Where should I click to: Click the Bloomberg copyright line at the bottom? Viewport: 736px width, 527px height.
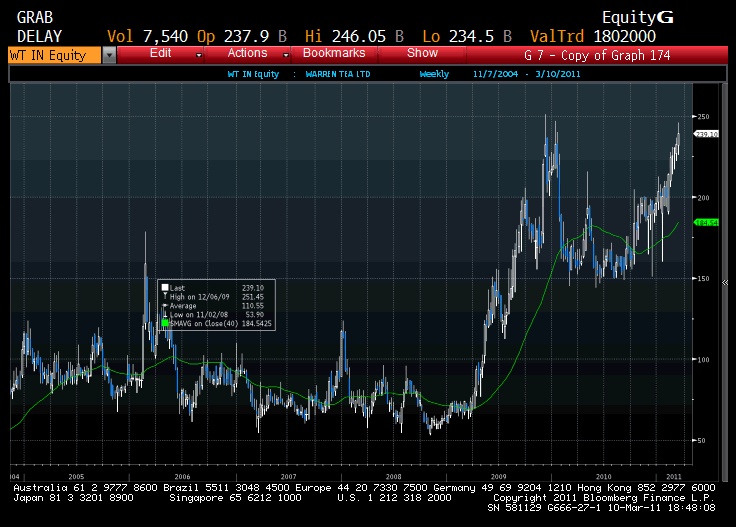click(x=604, y=498)
